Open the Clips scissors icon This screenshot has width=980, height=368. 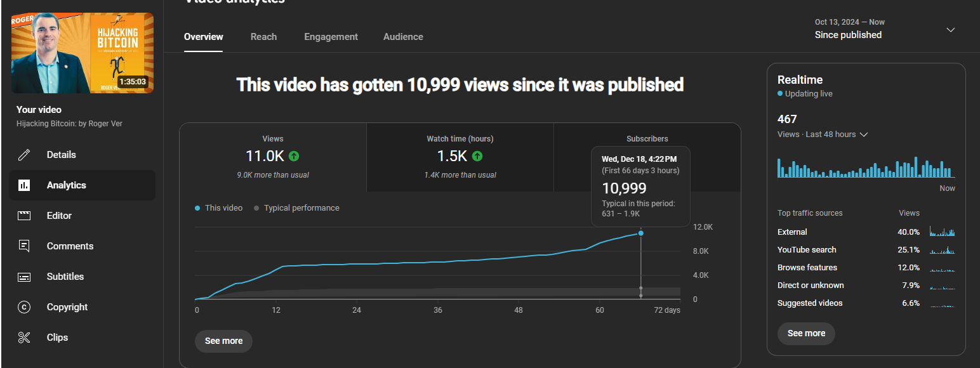click(x=24, y=338)
